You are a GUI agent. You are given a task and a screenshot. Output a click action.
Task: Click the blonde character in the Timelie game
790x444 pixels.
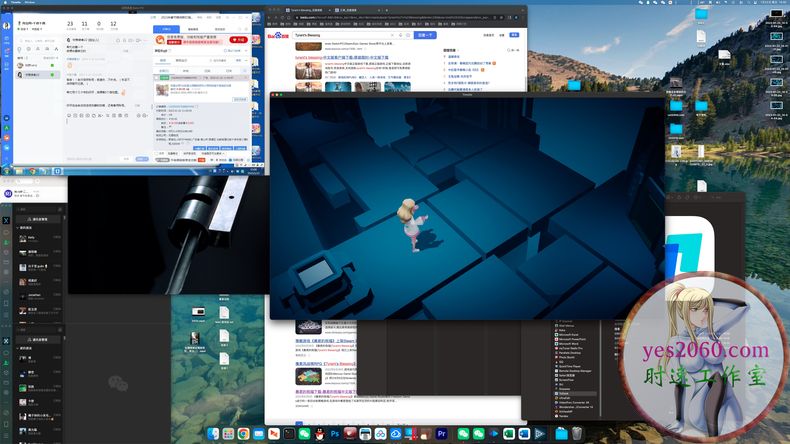coord(411,217)
